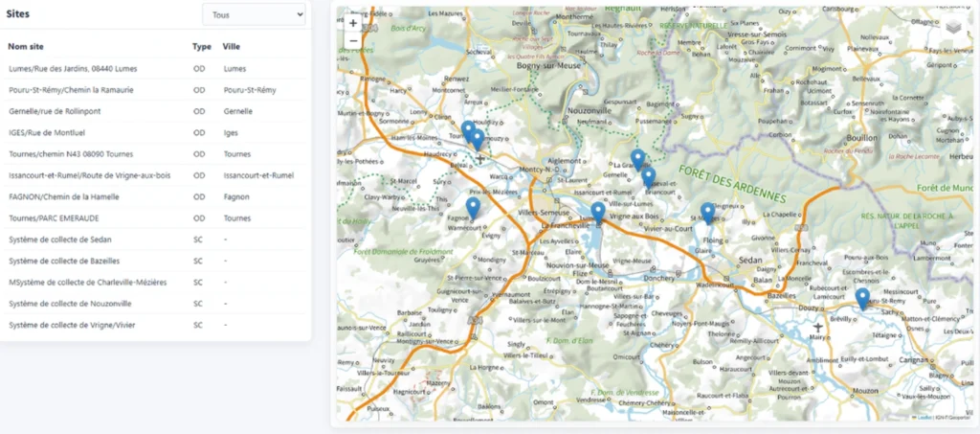980x434 pixels.
Task: Click Ville cell reading Issancourt-et-Rumel
Action: [x=258, y=175]
